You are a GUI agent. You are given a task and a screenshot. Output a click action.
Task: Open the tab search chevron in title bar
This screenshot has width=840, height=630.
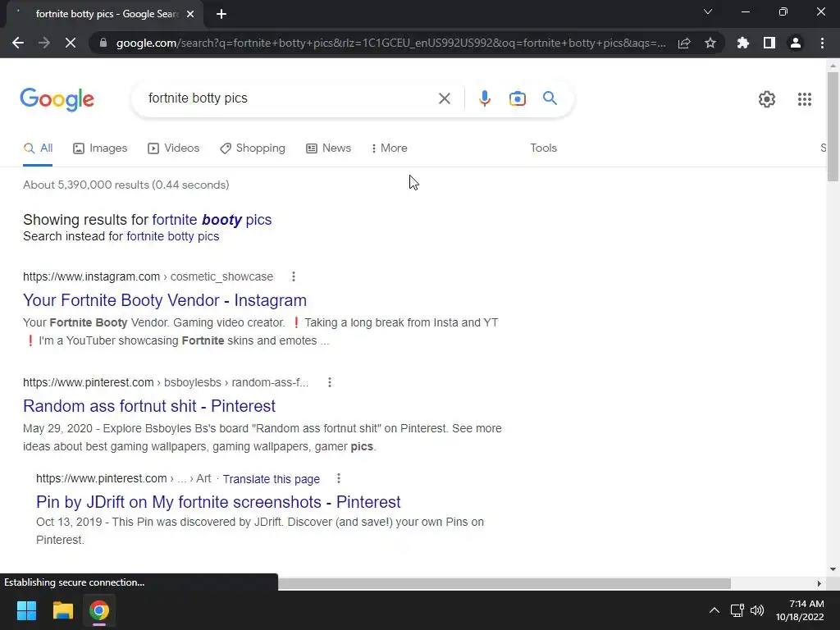coord(708,11)
